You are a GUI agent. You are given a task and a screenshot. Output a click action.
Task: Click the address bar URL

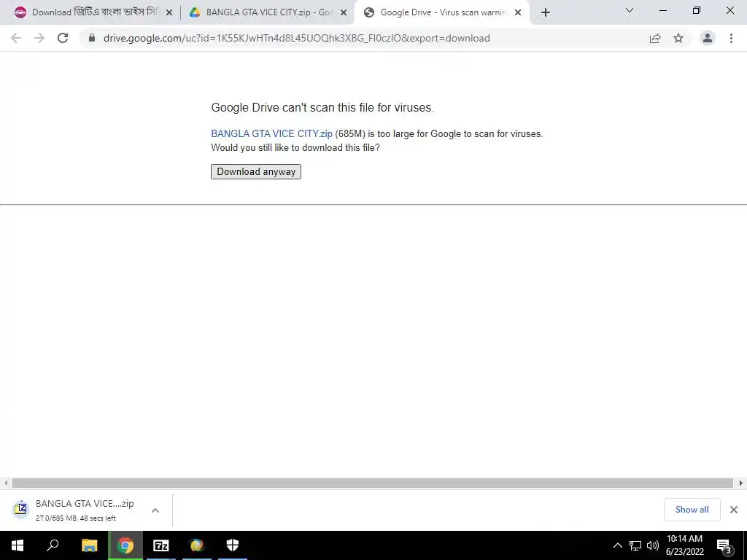tap(296, 38)
